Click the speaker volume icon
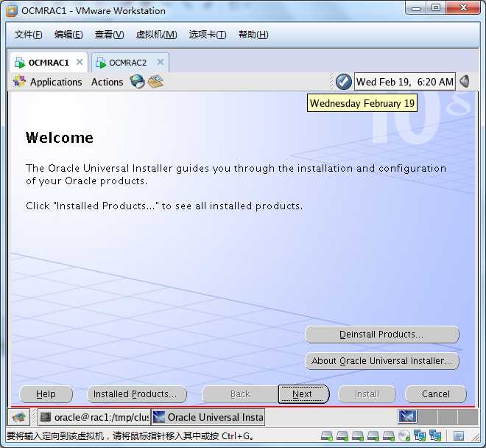This screenshot has height=448, width=486. coord(465,82)
